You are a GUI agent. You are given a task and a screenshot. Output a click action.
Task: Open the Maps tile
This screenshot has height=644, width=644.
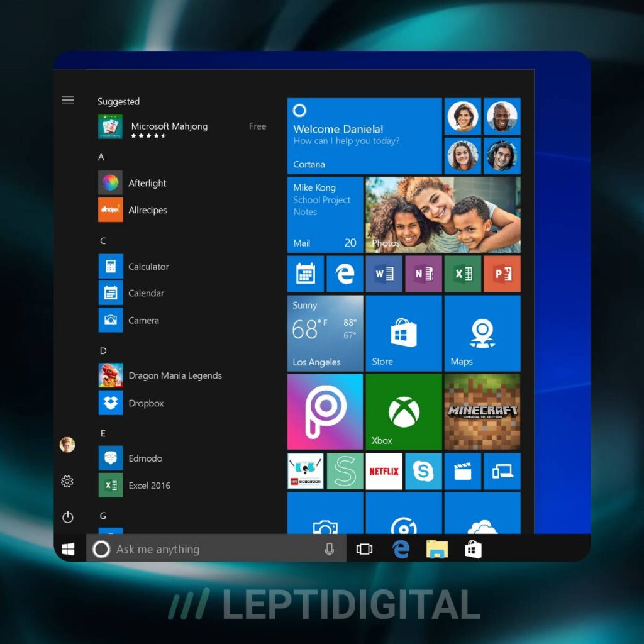(482, 333)
